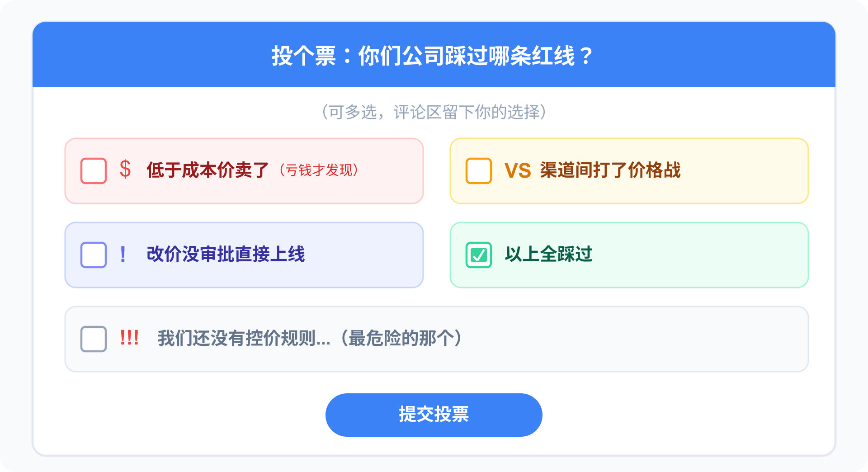
Task: Click the red triple exclamation icon
Action: coord(129,338)
